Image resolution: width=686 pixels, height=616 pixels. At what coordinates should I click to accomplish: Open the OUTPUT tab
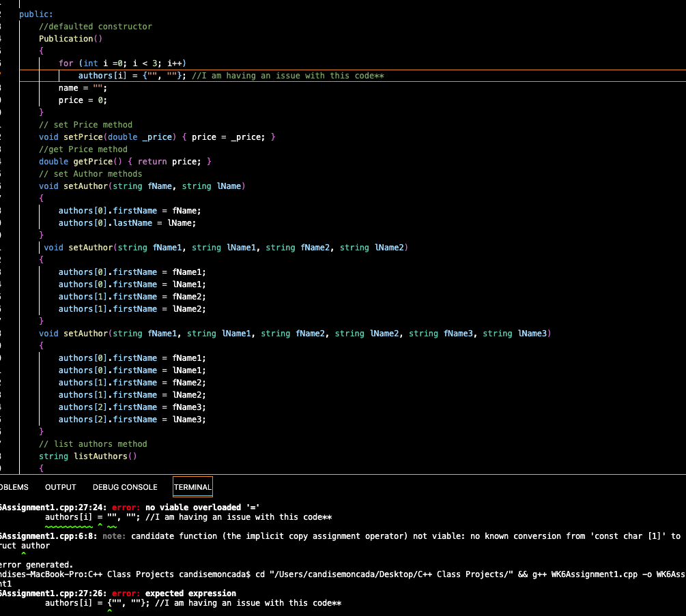[x=60, y=487]
